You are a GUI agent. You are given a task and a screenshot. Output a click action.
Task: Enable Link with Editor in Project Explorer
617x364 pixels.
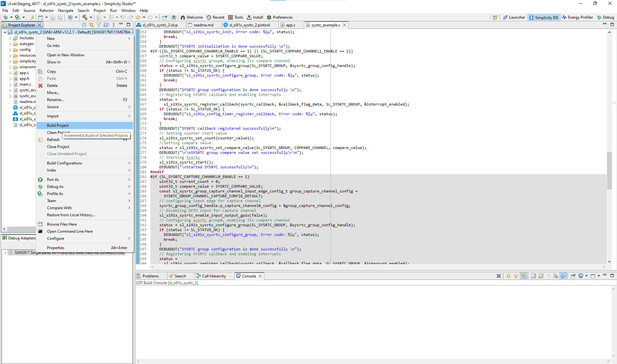[x=91, y=25]
